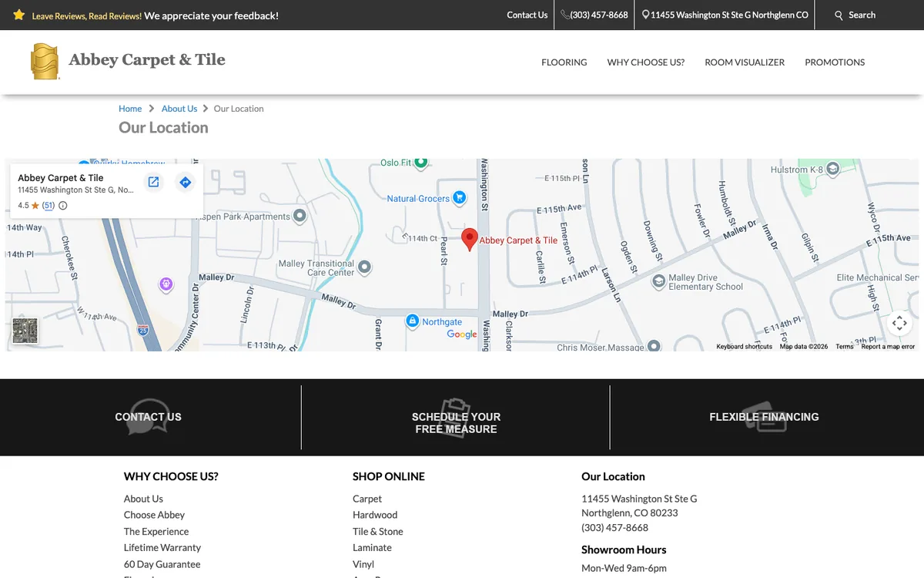Image resolution: width=924 pixels, height=578 pixels.
Task: Click the purple map marker near highway
Action: click(166, 285)
